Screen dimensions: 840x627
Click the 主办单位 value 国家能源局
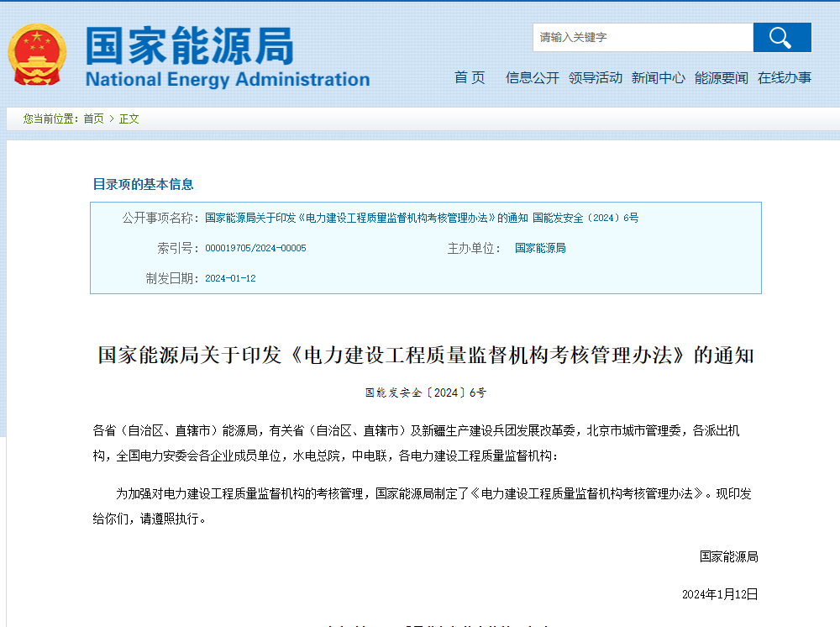tap(540, 248)
